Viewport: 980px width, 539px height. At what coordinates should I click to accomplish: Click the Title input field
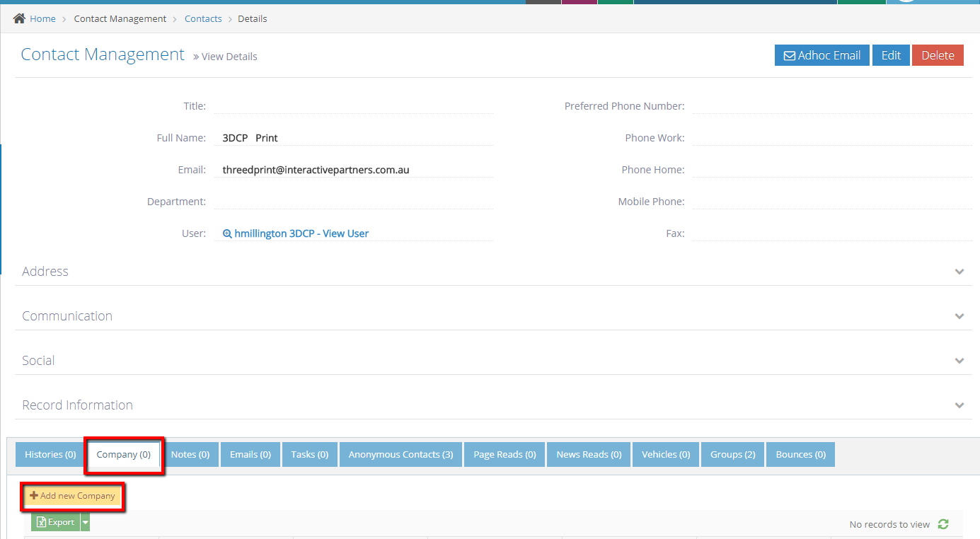point(354,105)
